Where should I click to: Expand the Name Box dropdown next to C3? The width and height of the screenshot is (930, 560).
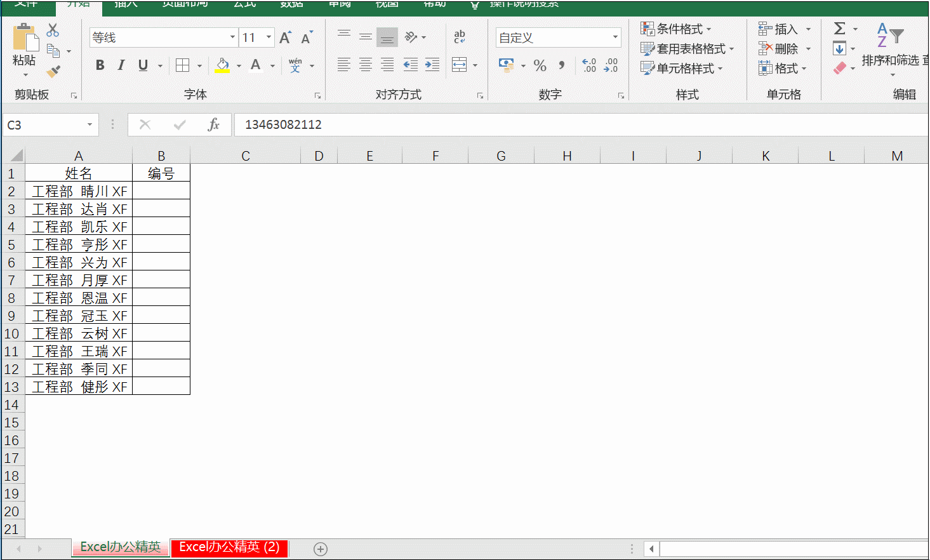click(90, 124)
